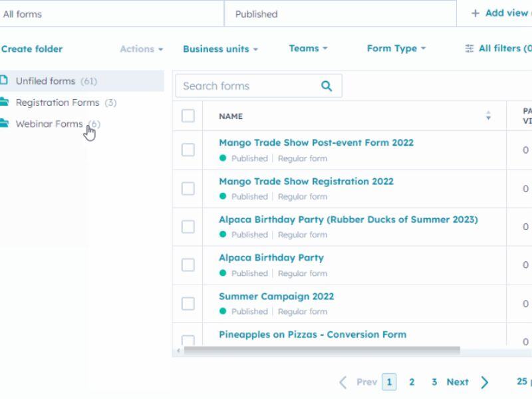532x399 pixels.
Task: Select checkbox for Alpaca Birthday Party row
Action: [188, 265]
